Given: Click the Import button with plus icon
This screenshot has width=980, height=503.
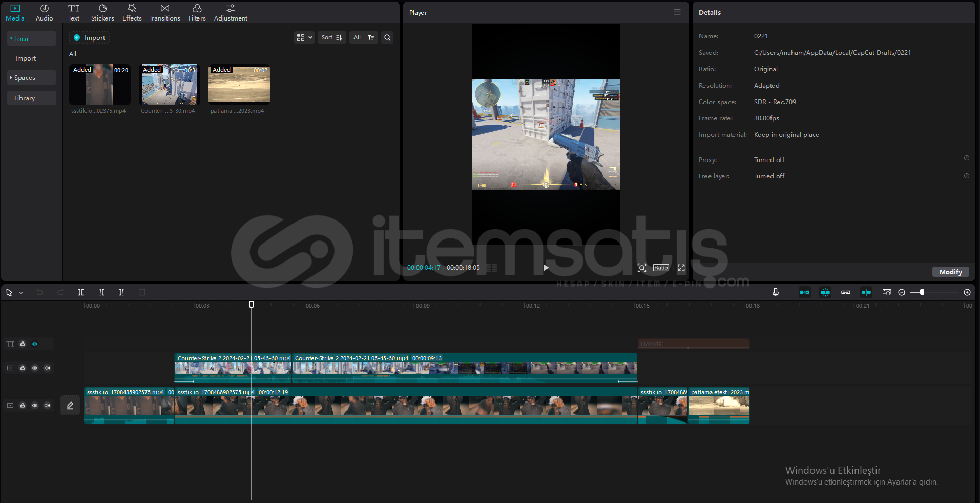Looking at the screenshot, I should coord(89,37).
